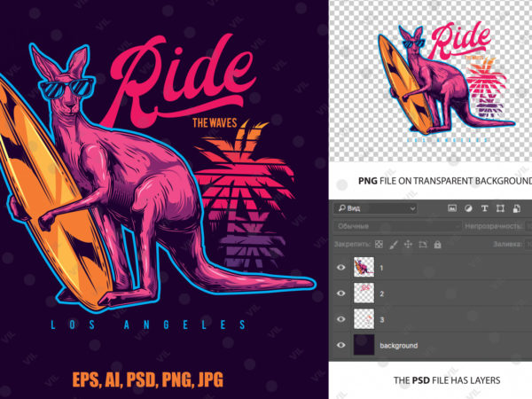The image size is (532, 399).
Task: Filter layers by smart object icon
Action: pyautogui.click(x=516, y=208)
